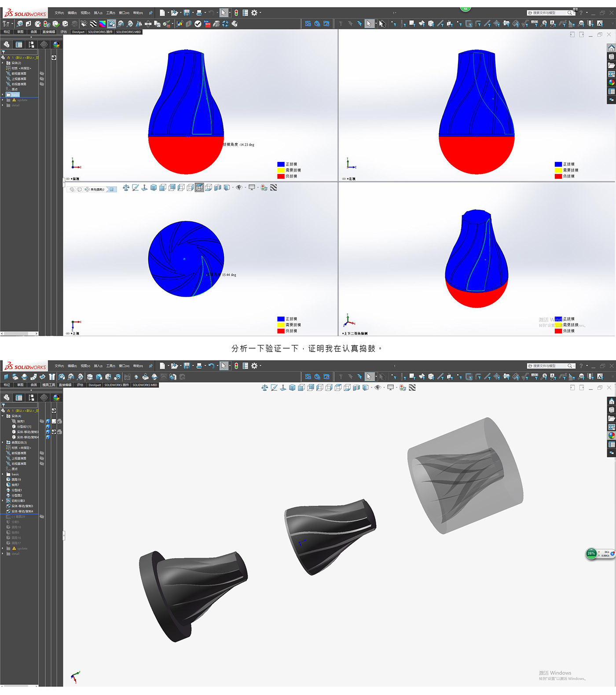Print from the mold tools window
This screenshot has height=695, width=616.
199,366
